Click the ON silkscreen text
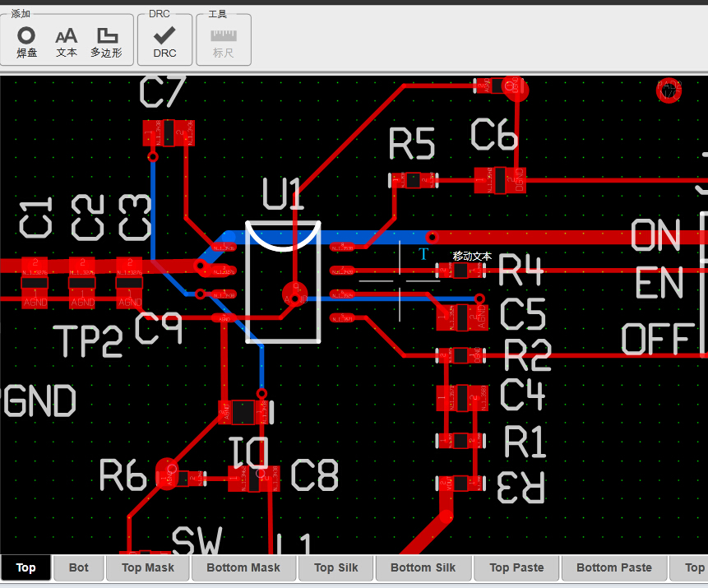The height and width of the screenshot is (588, 708). click(x=655, y=235)
